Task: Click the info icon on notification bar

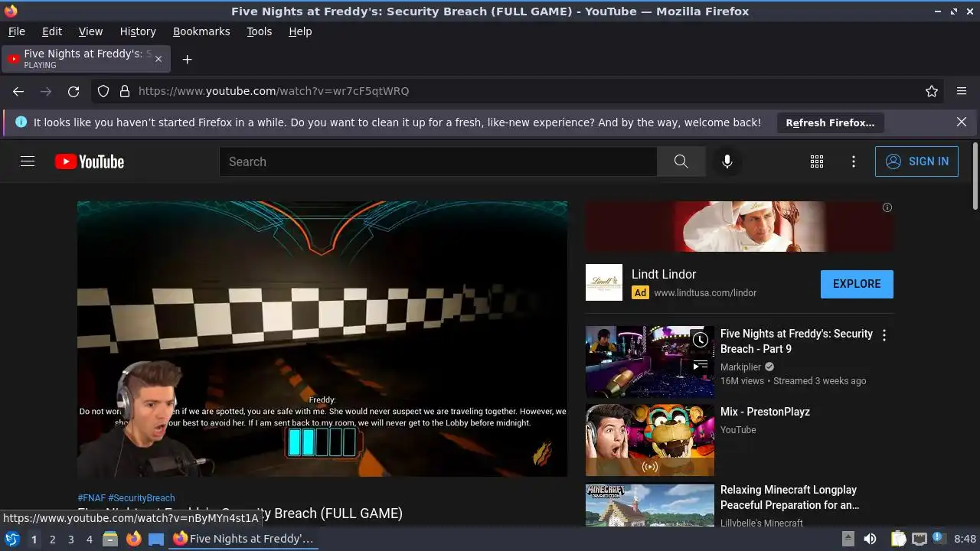Action: click(21, 122)
